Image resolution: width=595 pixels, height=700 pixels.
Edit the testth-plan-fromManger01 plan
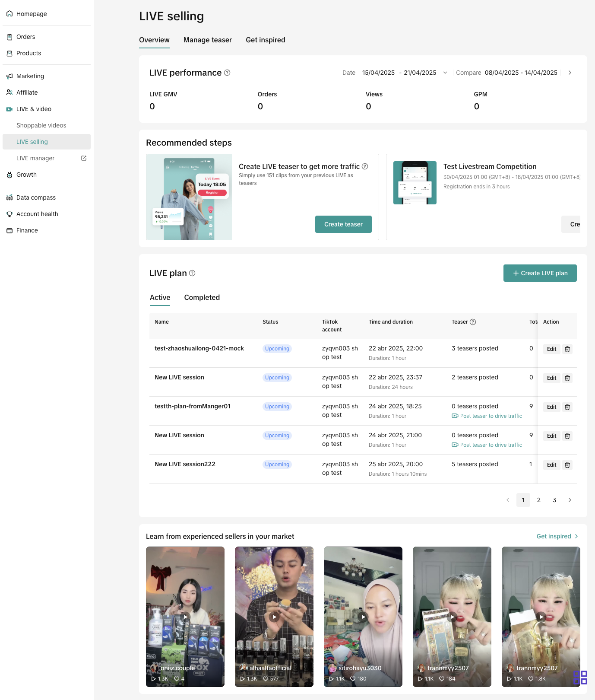click(x=552, y=407)
